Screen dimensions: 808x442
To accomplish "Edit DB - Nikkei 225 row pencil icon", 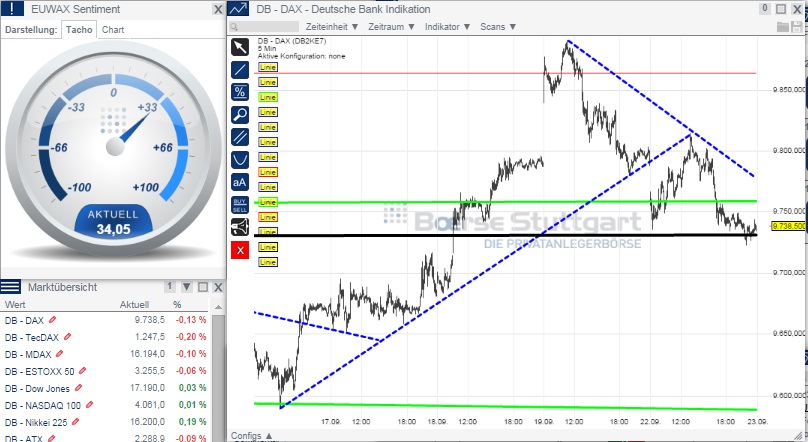I will (x=75, y=422).
